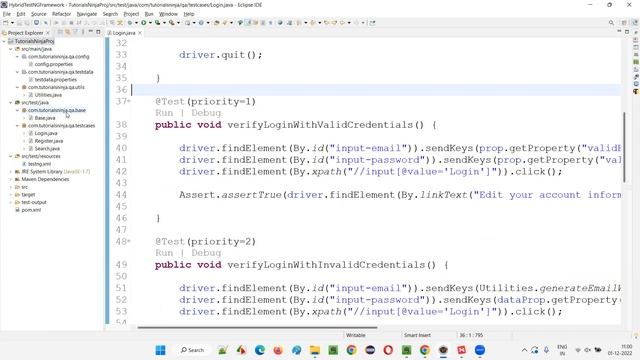Select Search.java in Project Explorer
640x360 pixels.
tap(47, 149)
